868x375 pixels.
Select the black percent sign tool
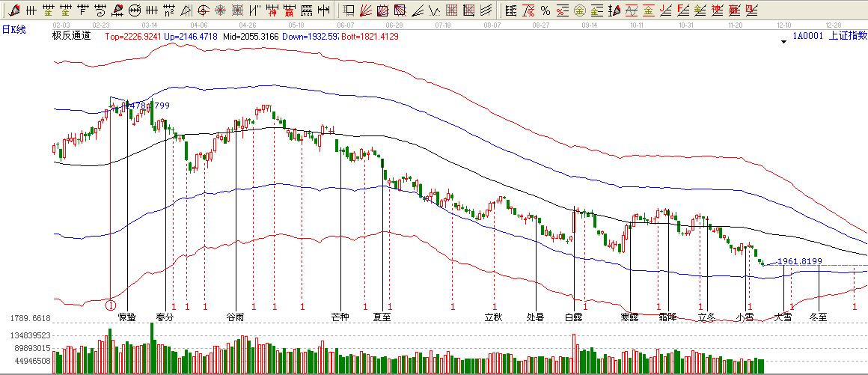coord(545,10)
